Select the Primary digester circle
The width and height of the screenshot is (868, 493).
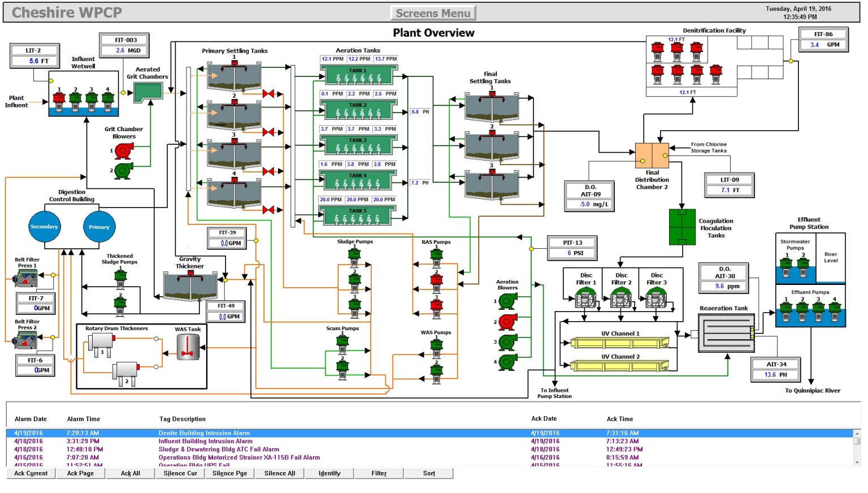coord(99,227)
